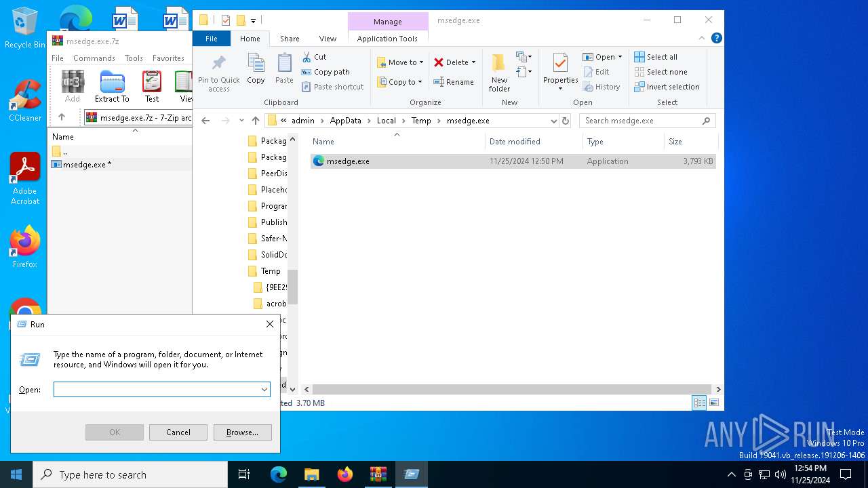Viewport: 868px width, 488px height.
Task: Create a New folder
Action: pyautogui.click(x=499, y=73)
